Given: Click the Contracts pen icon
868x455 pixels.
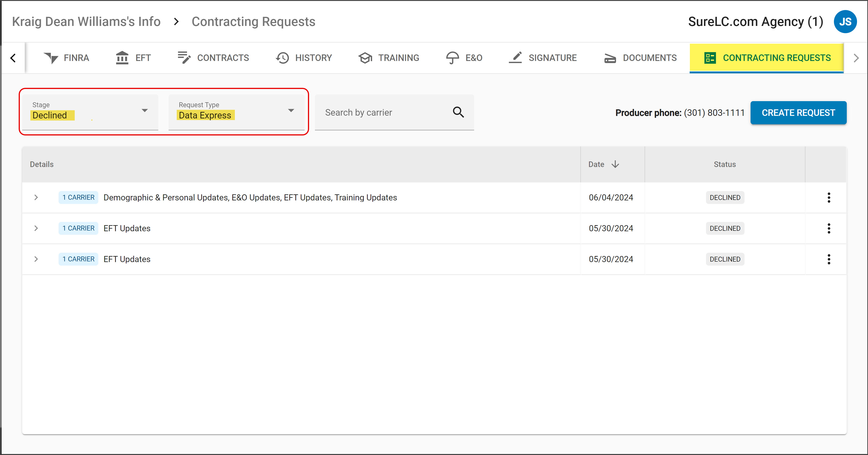Looking at the screenshot, I should (184, 57).
